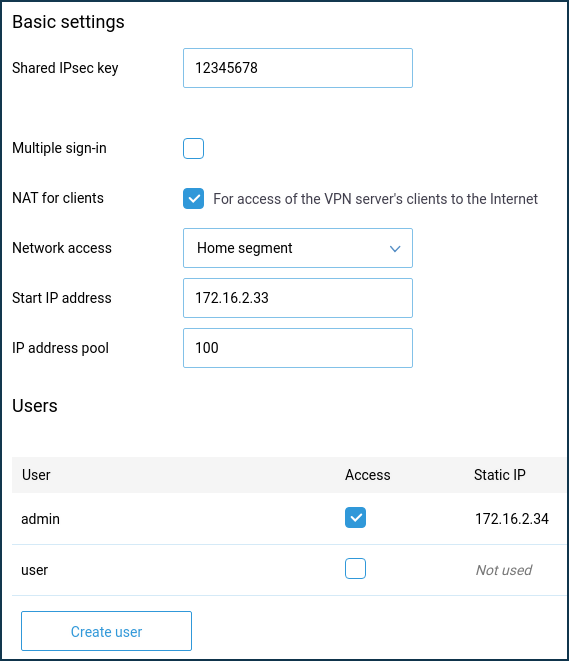Screen dimensions: 569x661
Task: Click the Start IP address field
Action: pyautogui.click(x=298, y=298)
